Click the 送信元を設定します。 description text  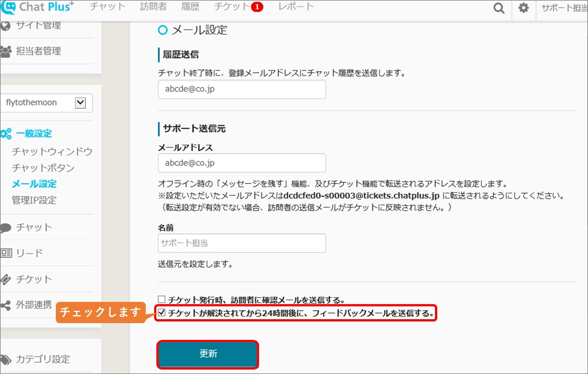coord(195,264)
